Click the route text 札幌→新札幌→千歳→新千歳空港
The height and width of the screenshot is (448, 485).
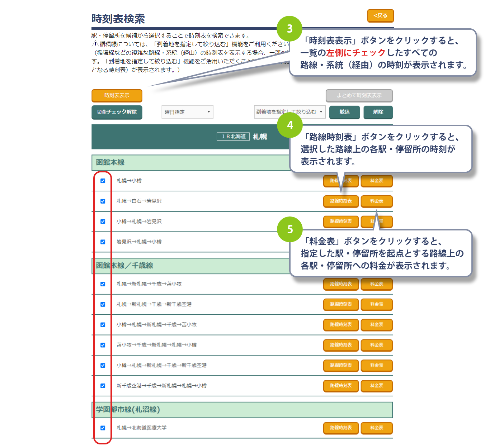[x=154, y=305]
